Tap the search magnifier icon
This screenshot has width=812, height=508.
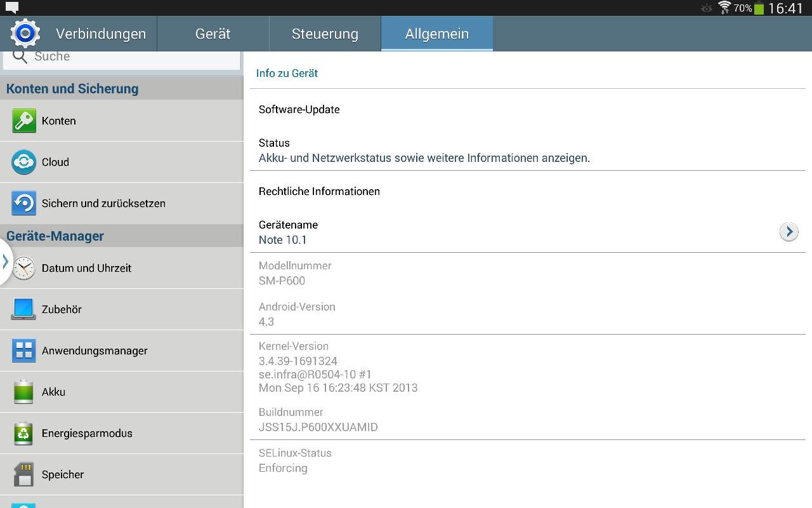pyautogui.click(x=20, y=57)
